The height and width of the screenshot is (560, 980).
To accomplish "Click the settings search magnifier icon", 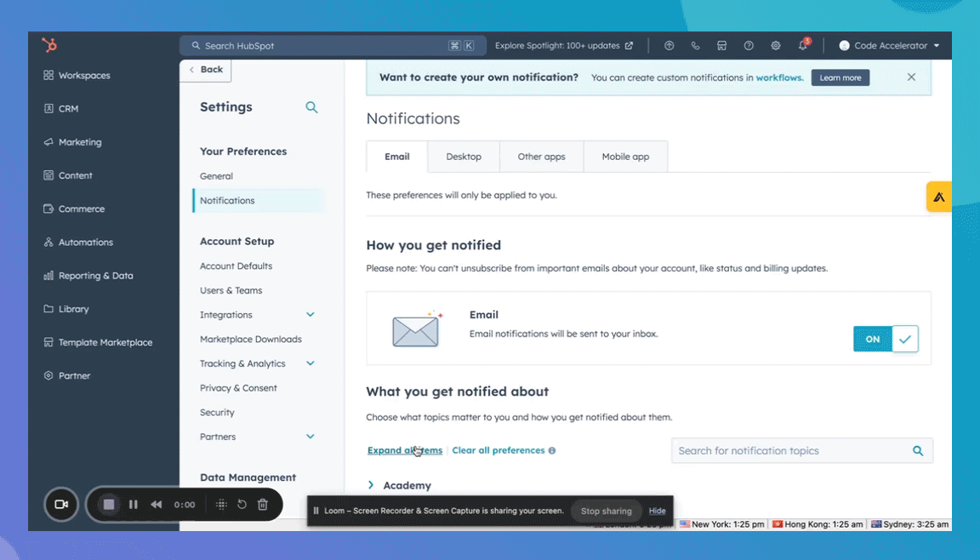I will coord(311,107).
